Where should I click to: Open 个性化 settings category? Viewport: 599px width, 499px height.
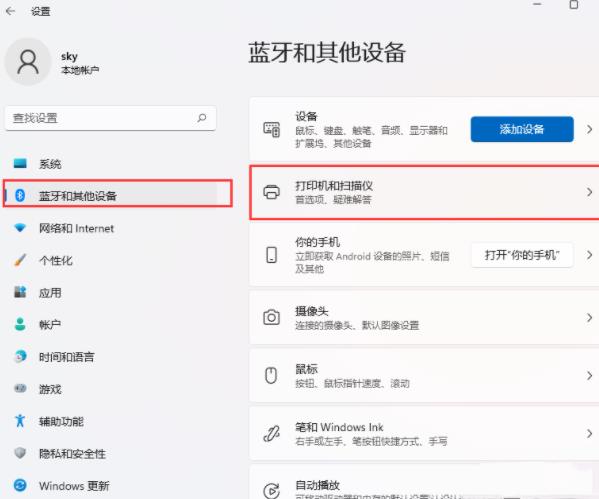111,260
